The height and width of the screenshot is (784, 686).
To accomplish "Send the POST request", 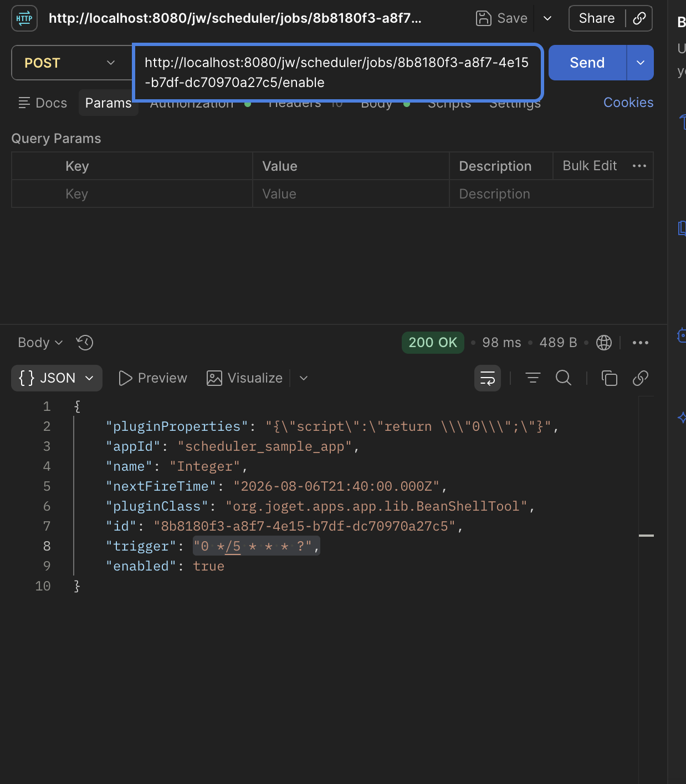I will click(x=587, y=63).
